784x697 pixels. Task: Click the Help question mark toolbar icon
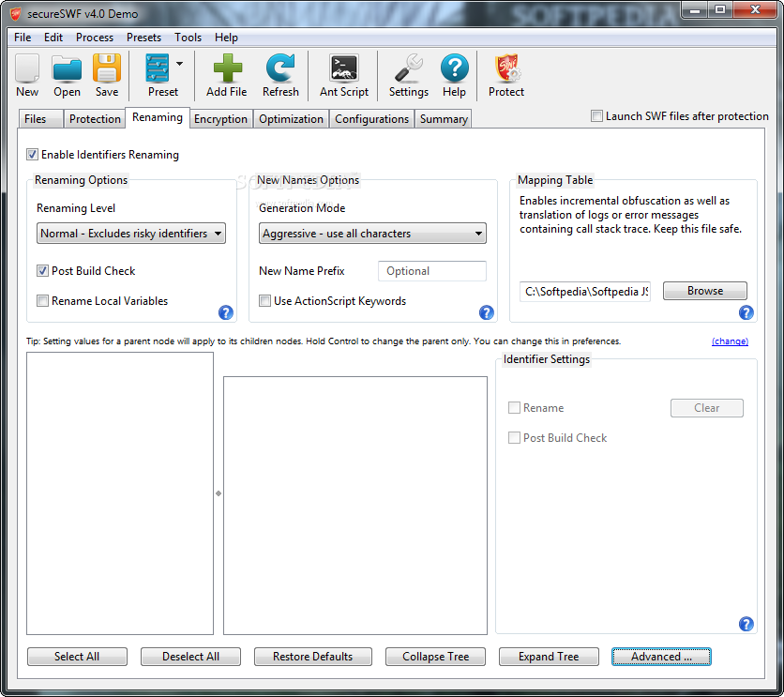point(455,68)
